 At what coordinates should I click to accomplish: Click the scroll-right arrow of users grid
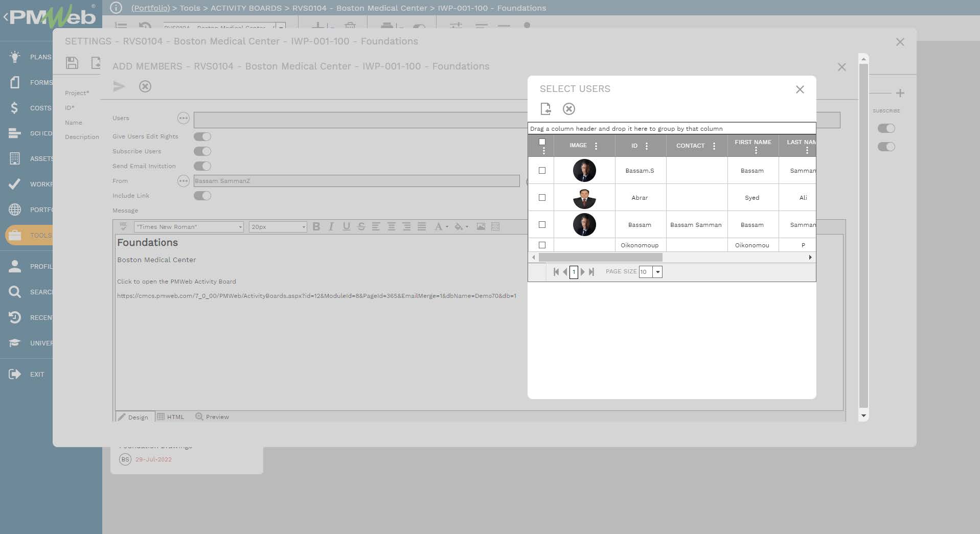click(810, 258)
